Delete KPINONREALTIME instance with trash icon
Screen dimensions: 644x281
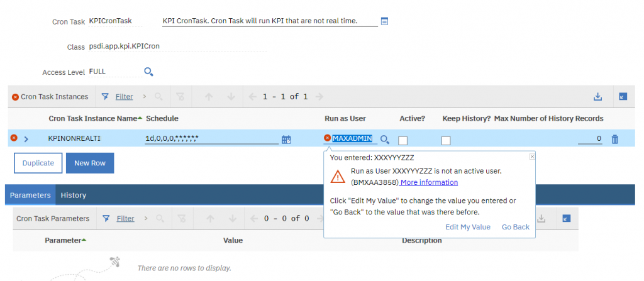tap(615, 140)
